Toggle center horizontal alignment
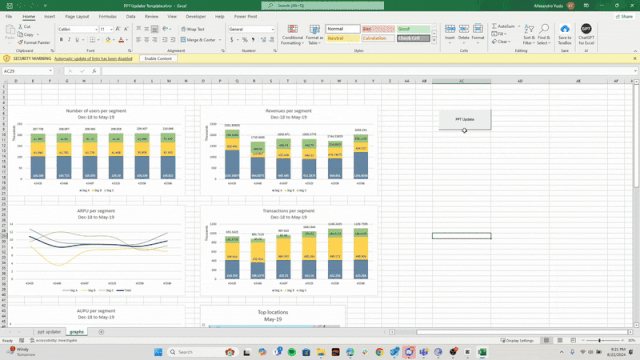Image resolution: width=640 pixels, height=360 pixels. point(147,40)
